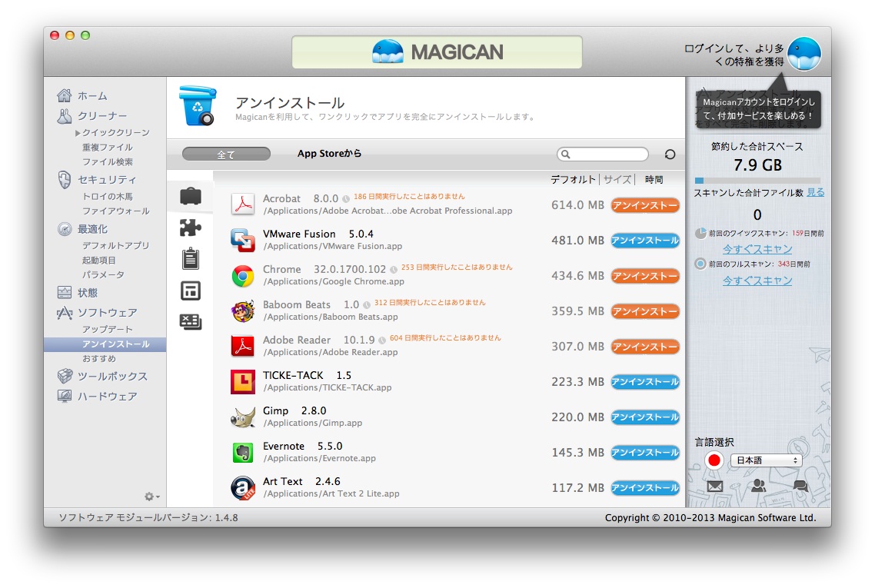Image resolution: width=875 pixels, height=588 pixels.
Task: Uninstall Art Text with its button
Action: click(x=645, y=488)
